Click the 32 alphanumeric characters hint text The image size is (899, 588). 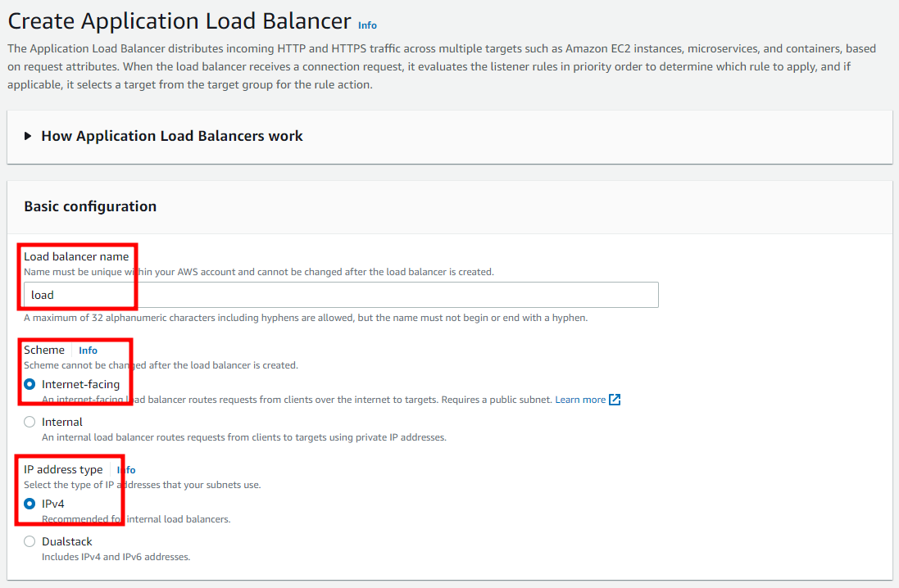pyautogui.click(x=306, y=318)
